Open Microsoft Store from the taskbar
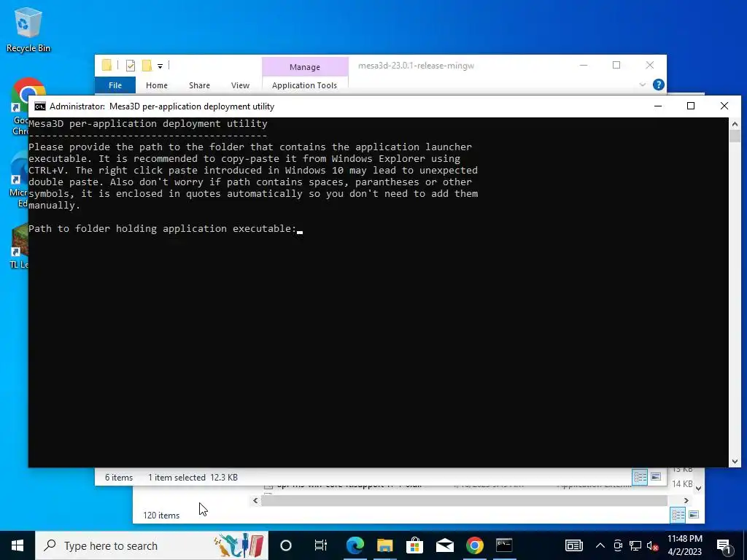The image size is (747, 560). pos(414,545)
